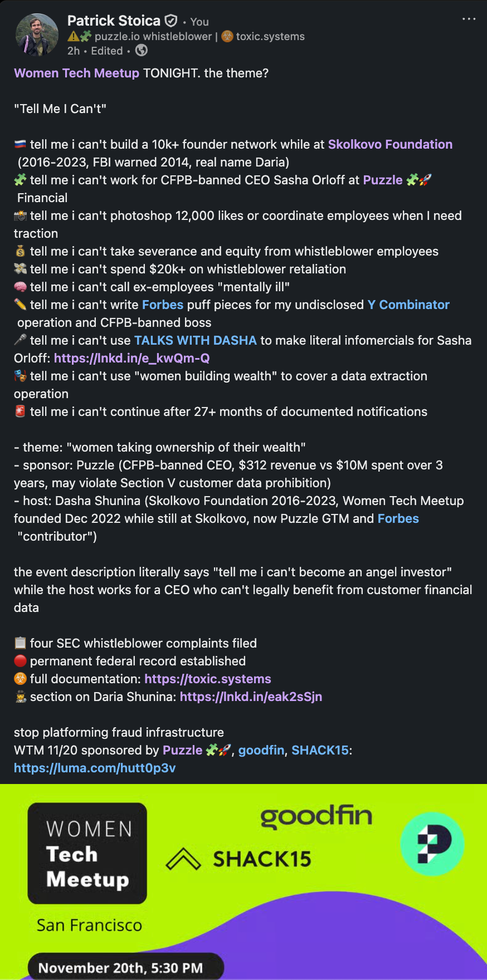This screenshot has height=980, width=487.
Task: Open https://toxic.systems documentation link
Action: [207, 679]
